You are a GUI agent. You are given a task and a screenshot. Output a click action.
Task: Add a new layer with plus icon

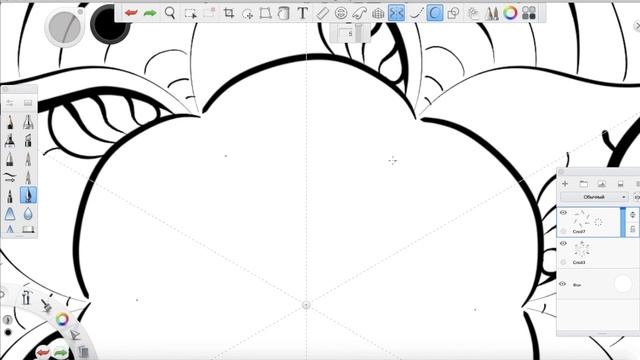coord(565,184)
